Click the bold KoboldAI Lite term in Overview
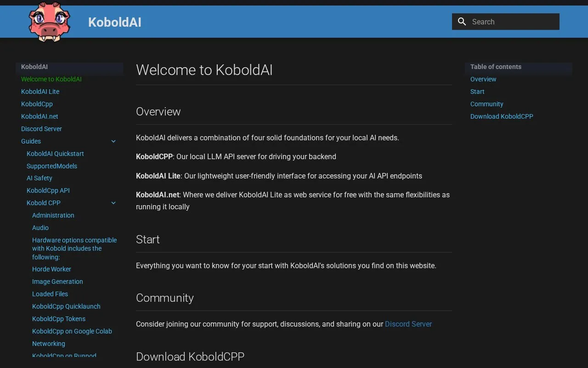Image resolution: width=588 pixels, height=368 pixels. point(158,176)
